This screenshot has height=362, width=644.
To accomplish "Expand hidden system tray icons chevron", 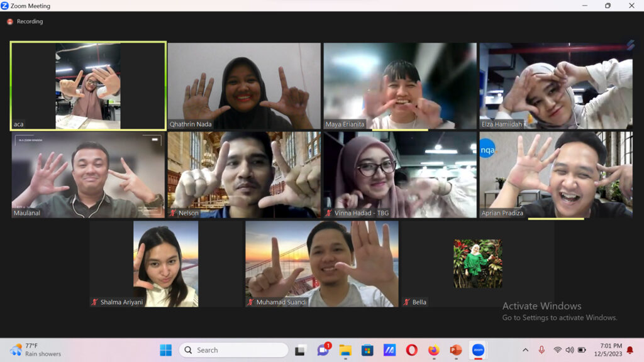I will coord(525,350).
